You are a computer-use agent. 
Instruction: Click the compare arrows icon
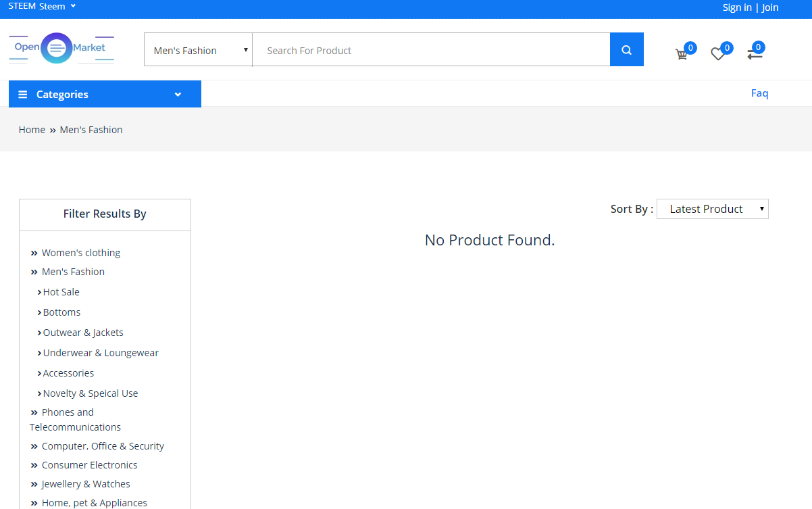(754, 54)
